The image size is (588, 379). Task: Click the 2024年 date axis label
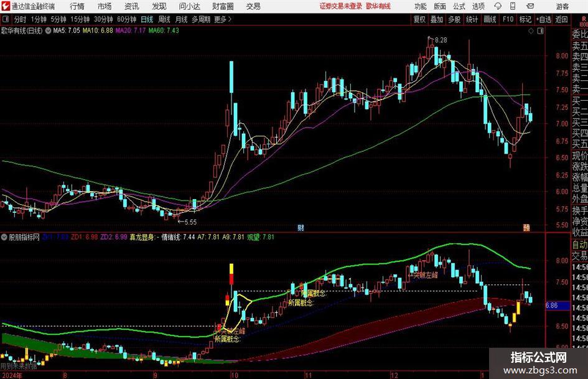12,375
